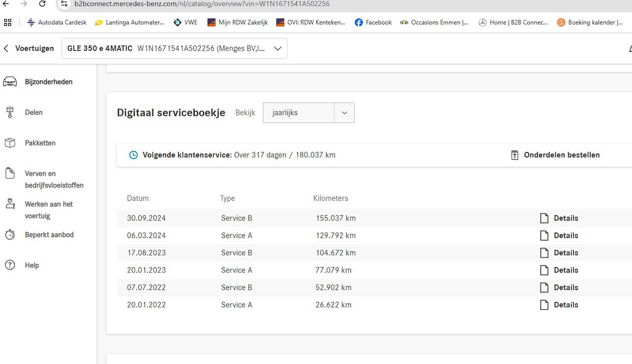This screenshot has height=364, width=632.
Task: Open Verven en bedrijfsvloeistoffen section
Action: click(54, 179)
